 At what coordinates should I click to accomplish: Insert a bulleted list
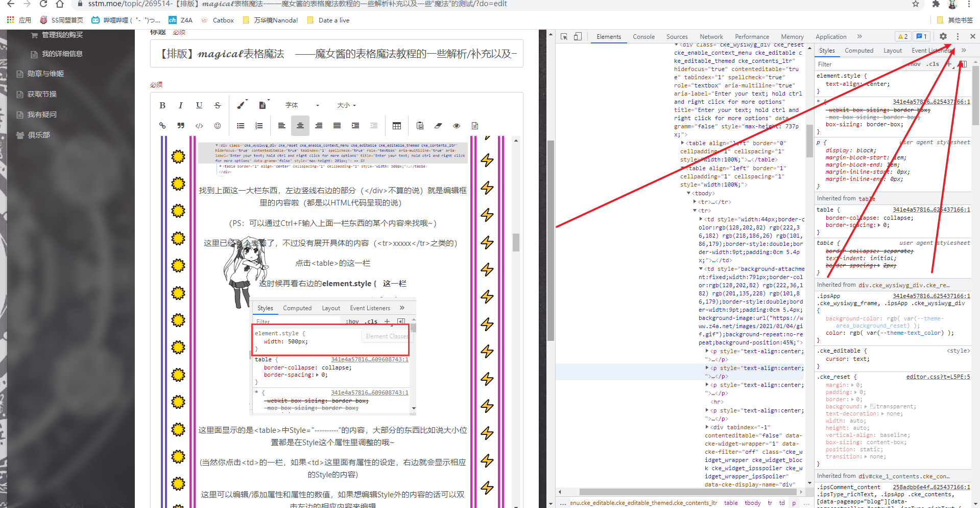241,126
